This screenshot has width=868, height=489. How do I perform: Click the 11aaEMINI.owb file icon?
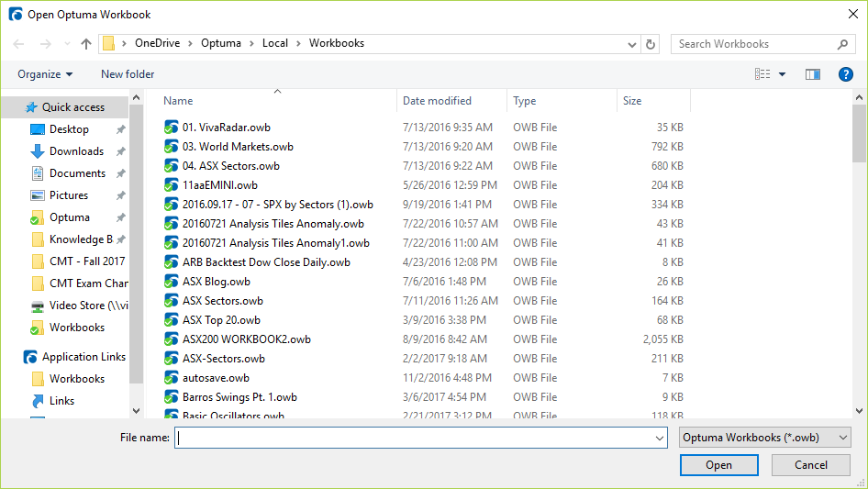[171, 185]
